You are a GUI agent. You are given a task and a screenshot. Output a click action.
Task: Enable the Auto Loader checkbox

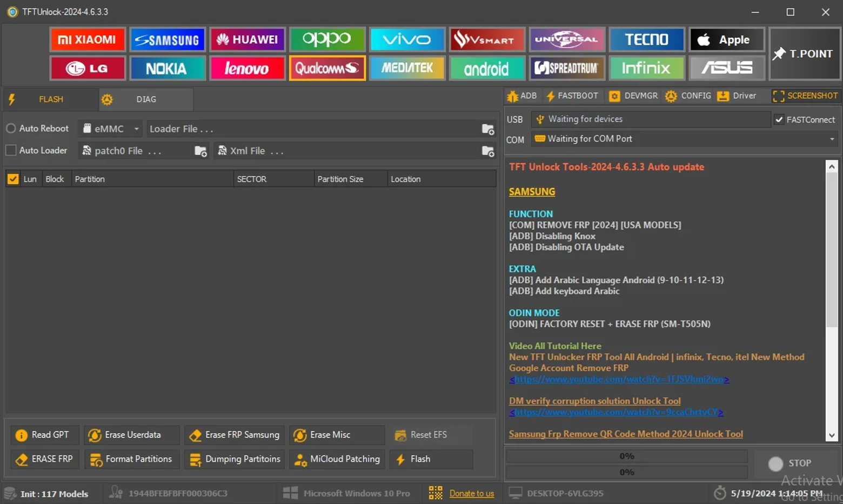pyautogui.click(x=11, y=150)
